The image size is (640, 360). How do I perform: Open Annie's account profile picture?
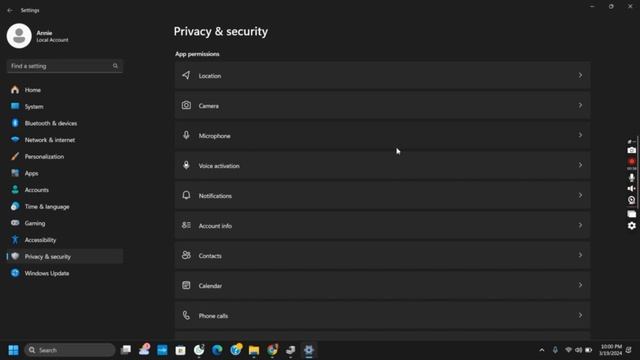coord(19,36)
